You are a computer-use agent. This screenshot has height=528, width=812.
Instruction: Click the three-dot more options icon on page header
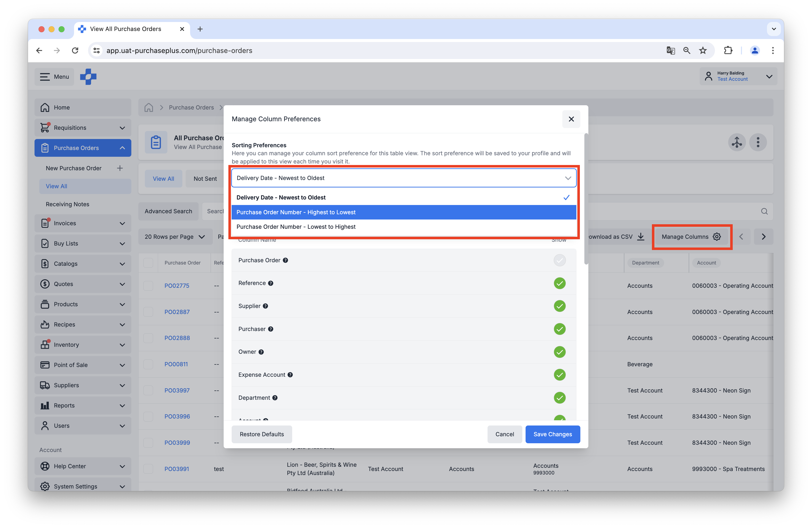pos(758,142)
